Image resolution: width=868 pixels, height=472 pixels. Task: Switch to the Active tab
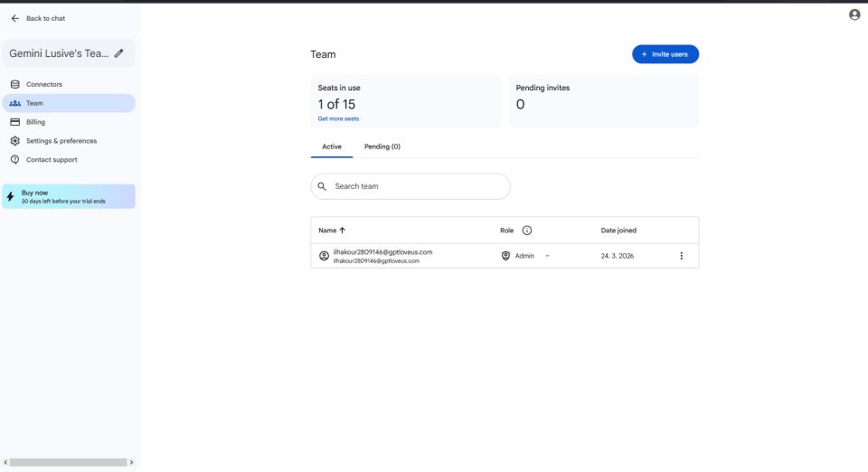click(x=332, y=147)
